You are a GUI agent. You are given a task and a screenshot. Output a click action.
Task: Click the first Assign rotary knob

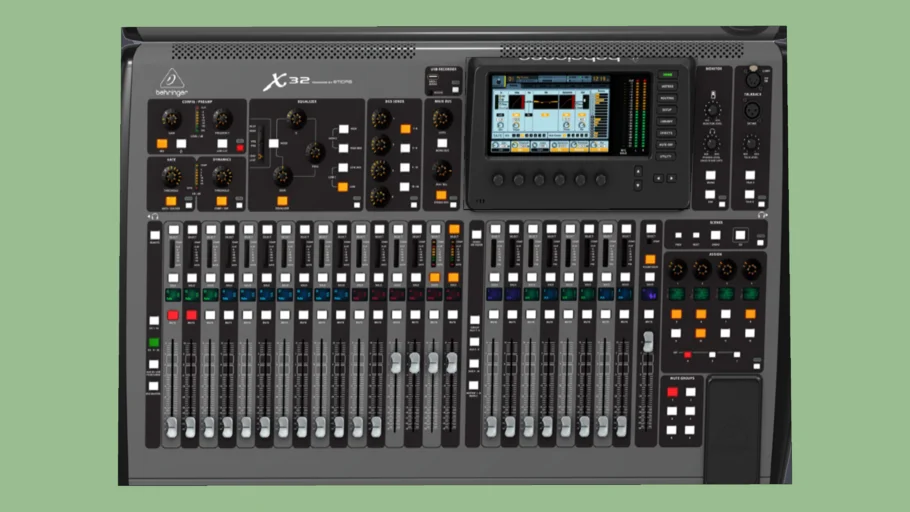click(x=677, y=269)
